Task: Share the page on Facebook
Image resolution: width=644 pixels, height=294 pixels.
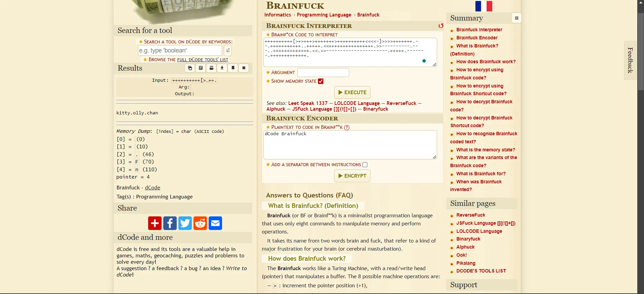Action: 170,223
